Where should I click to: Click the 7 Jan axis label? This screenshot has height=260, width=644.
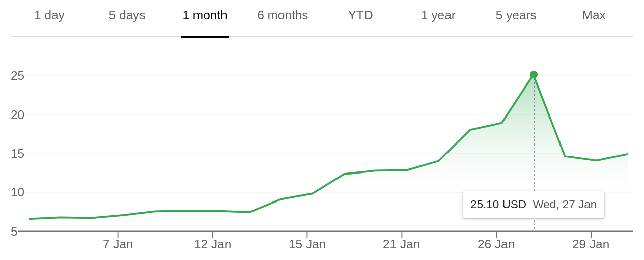coord(118,244)
